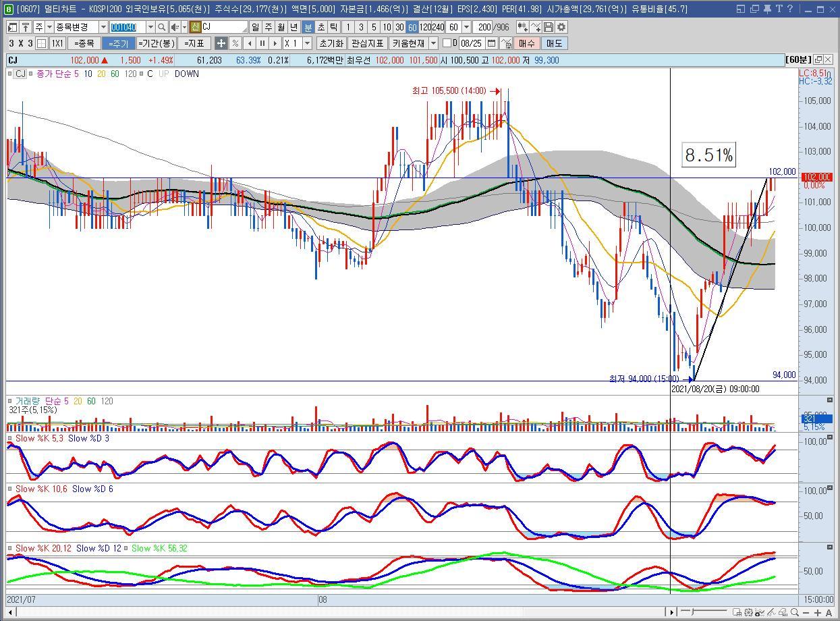Click the step-forward playback arrow
Viewport: 840px width, 621px height.
[275, 43]
